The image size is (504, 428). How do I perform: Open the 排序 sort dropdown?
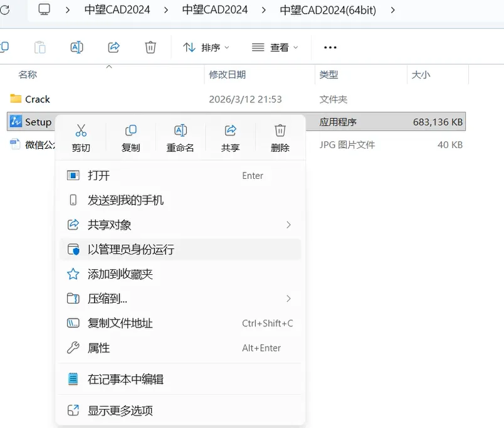pyautogui.click(x=206, y=47)
